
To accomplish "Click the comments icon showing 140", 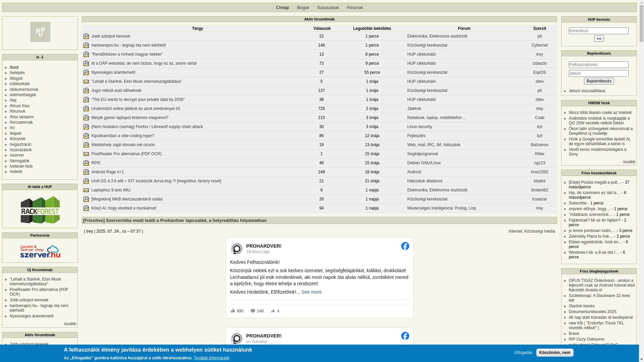I will click(x=253, y=311).
